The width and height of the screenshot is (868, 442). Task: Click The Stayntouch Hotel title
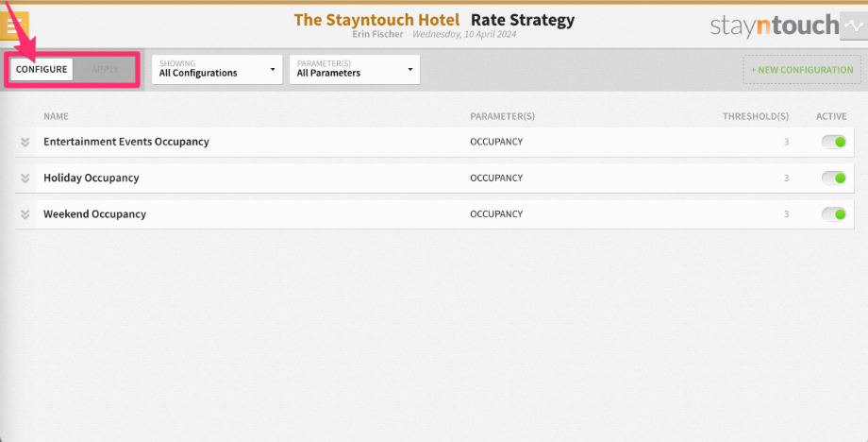(x=376, y=20)
